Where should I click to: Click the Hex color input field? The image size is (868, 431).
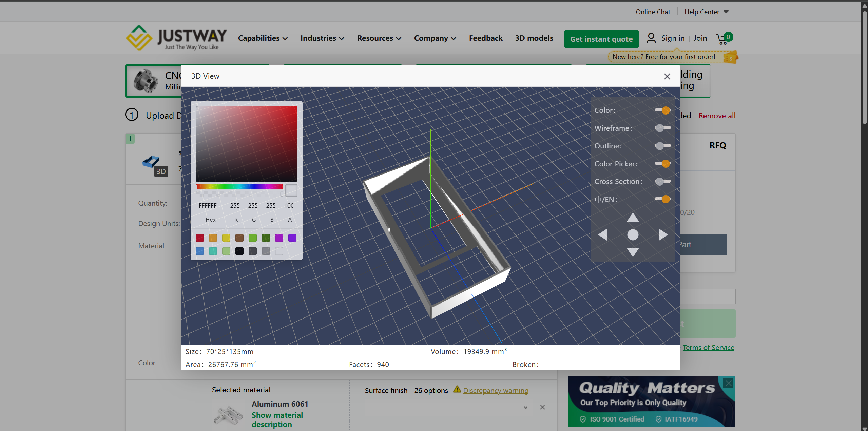click(208, 205)
